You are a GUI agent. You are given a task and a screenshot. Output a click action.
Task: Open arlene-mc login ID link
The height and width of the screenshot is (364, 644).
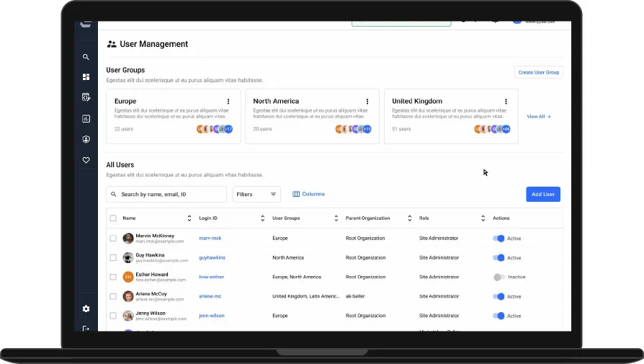(x=210, y=296)
